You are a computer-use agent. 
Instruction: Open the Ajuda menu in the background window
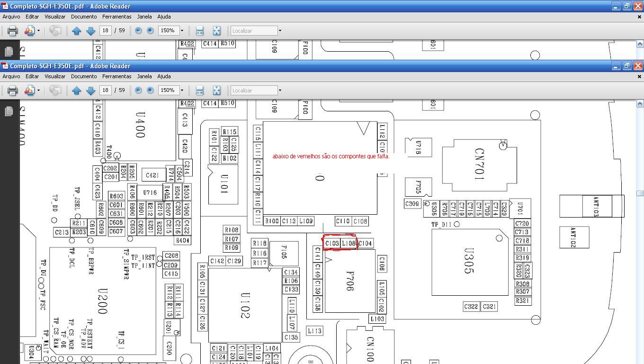click(164, 17)
